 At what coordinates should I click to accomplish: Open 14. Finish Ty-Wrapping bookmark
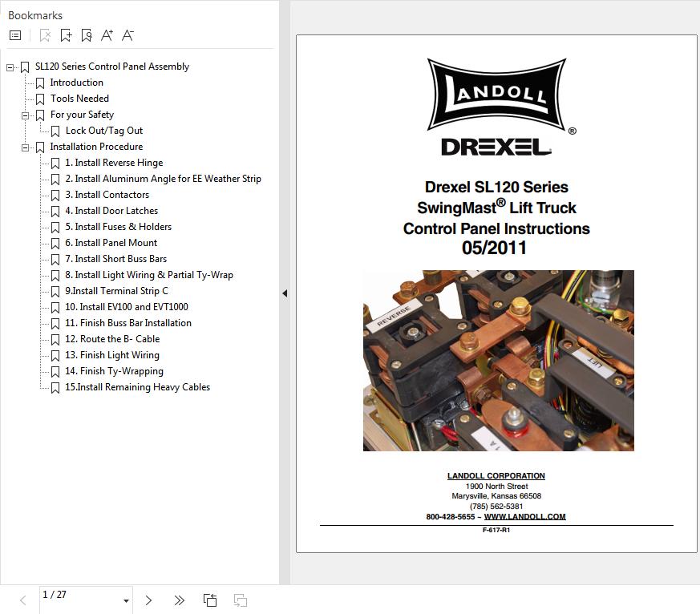[115, 372]
